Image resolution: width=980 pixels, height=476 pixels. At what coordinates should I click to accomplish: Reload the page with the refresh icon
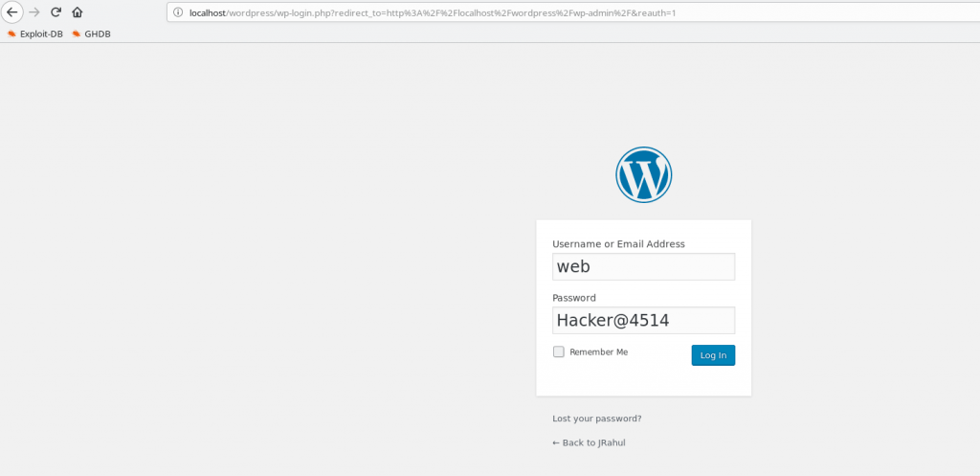point(56,11)
